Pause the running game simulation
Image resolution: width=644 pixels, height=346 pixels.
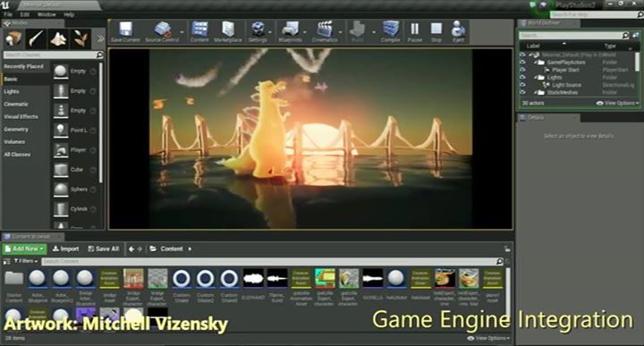[415, 31]
